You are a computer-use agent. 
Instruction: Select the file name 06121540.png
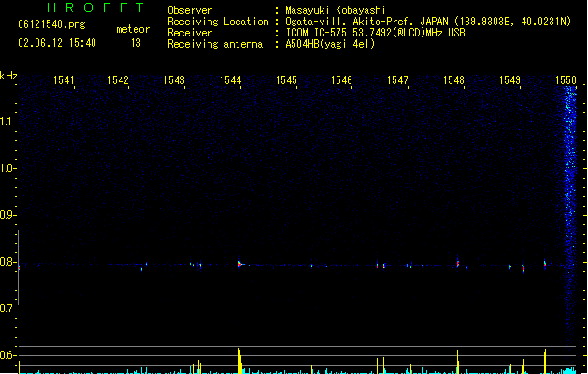click(51, 24)
